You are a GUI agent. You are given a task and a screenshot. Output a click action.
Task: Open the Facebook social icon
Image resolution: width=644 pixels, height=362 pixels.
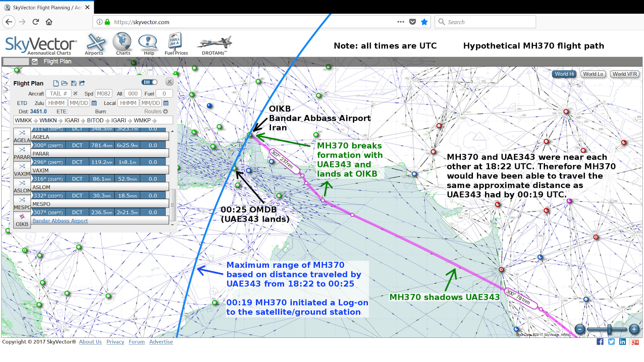click(600, 342)
